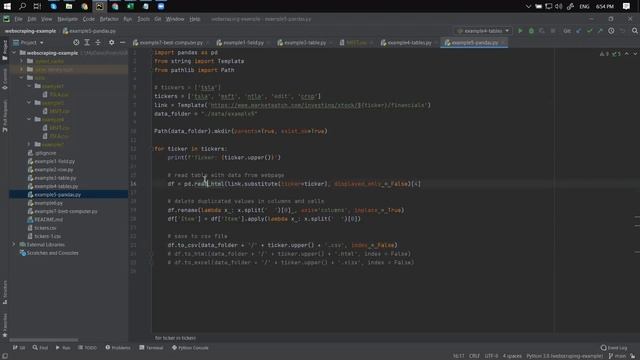Select opened file target icon in Project panel
This screenshot has width=640, height=360.
tap(76, 42)
